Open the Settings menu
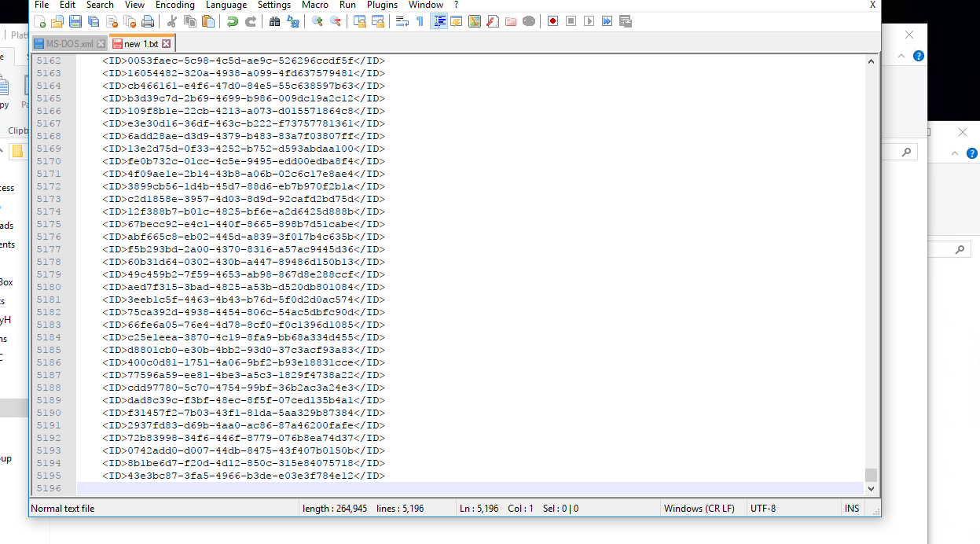 coord(274,5)
